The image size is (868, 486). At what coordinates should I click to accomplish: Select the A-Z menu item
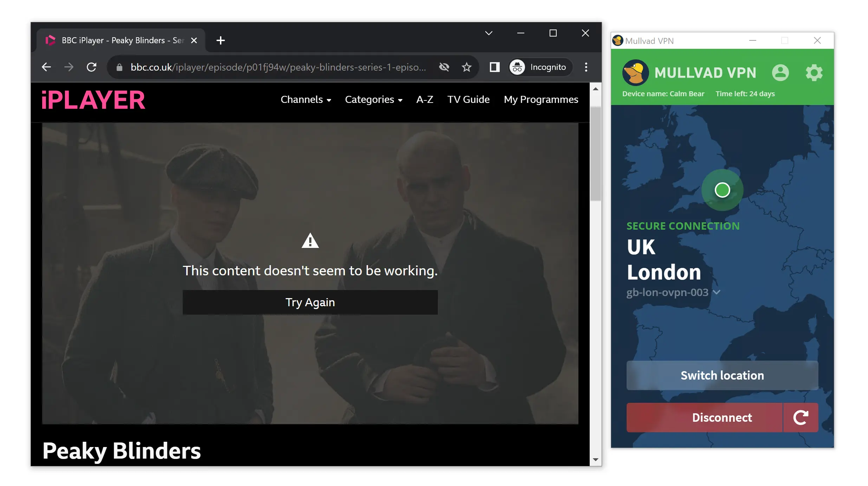425,99
